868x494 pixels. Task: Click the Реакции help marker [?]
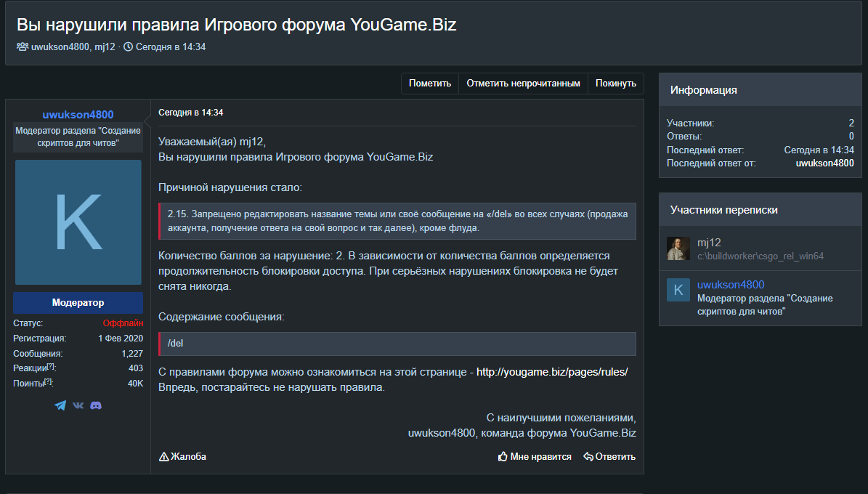point(51,367)
